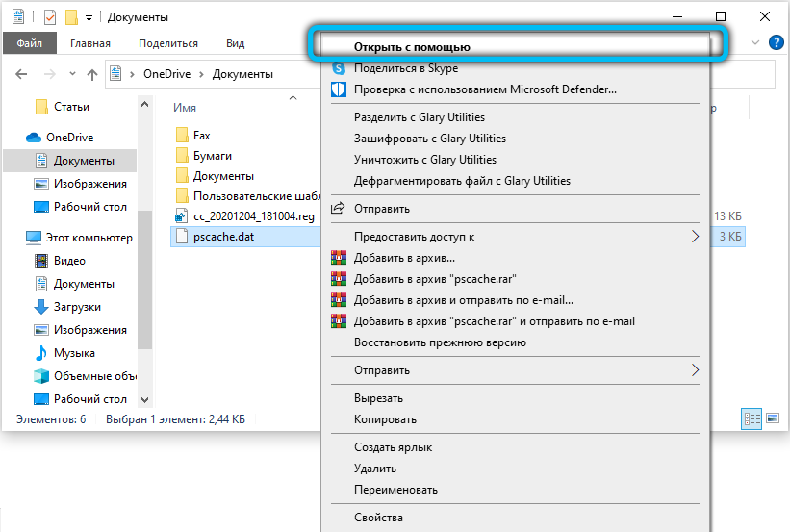790x532 pixels.
Task: Click the pscache.dat file icon
Action: tap(182, 237)
